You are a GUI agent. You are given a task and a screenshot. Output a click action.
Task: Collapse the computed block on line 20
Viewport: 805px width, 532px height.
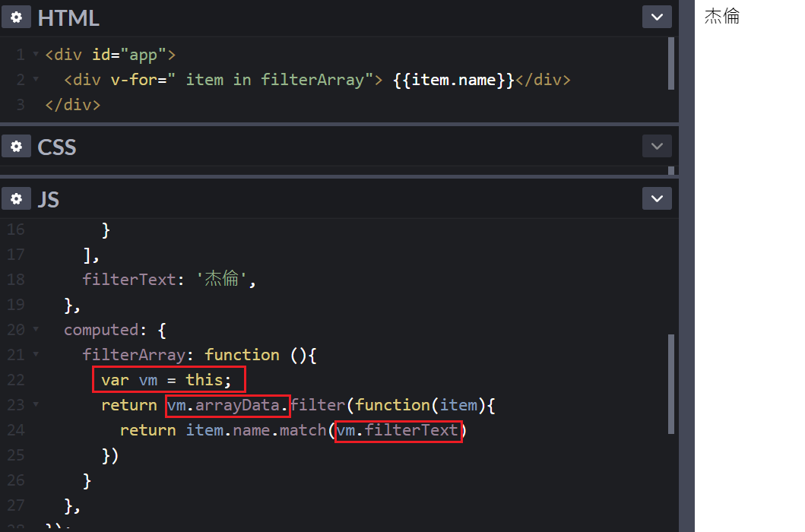click(36, 330)
